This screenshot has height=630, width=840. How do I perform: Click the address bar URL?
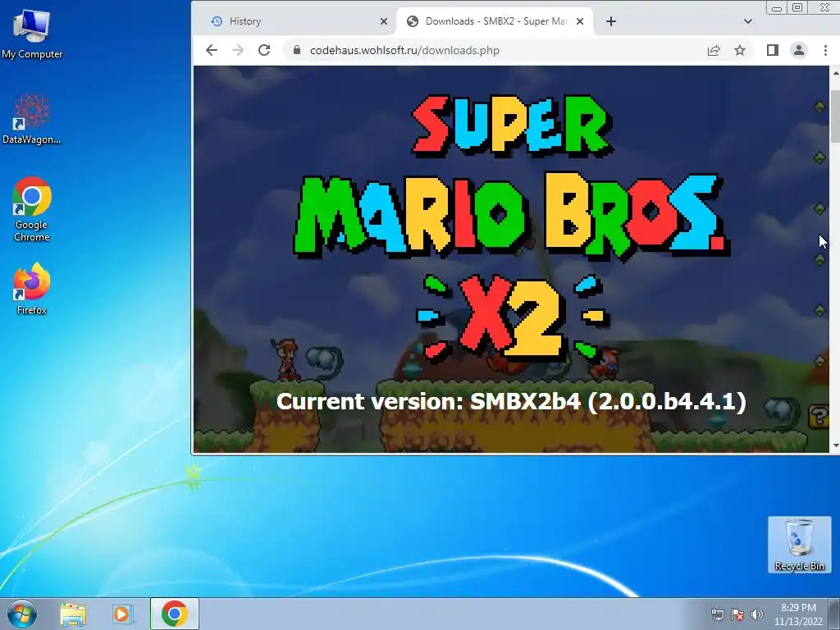tap(404, 50)
